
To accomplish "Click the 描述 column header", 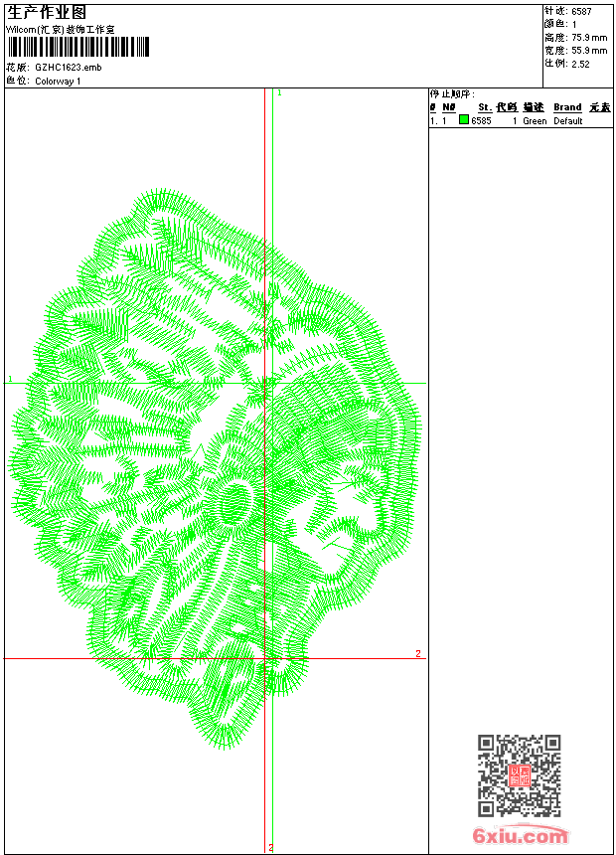I will [x=534, y=107].
